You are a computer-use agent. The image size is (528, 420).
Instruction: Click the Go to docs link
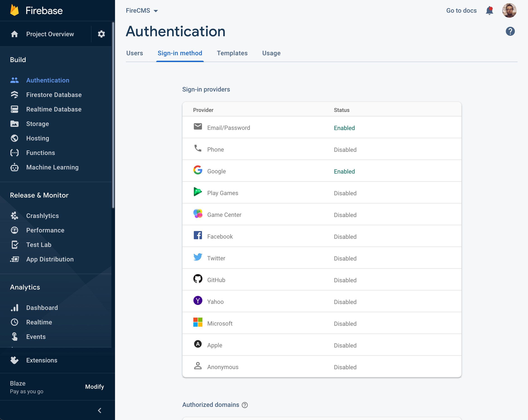[461, 11]
